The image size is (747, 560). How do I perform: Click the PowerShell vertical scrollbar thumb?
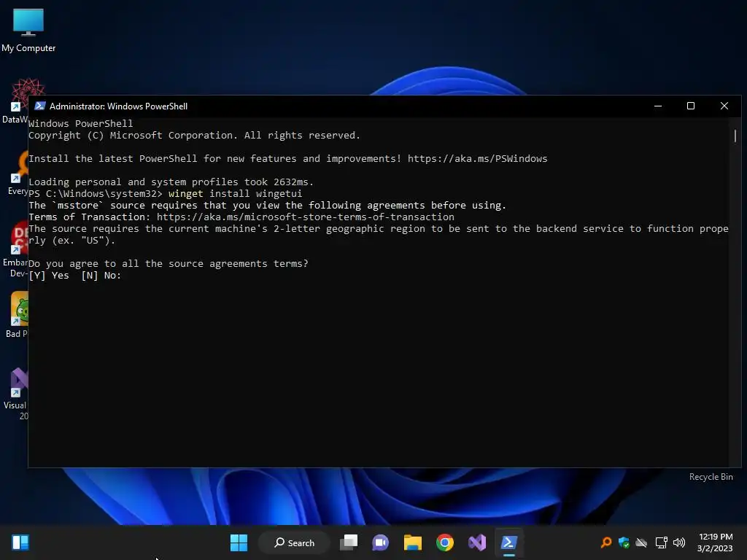(735, 136)
